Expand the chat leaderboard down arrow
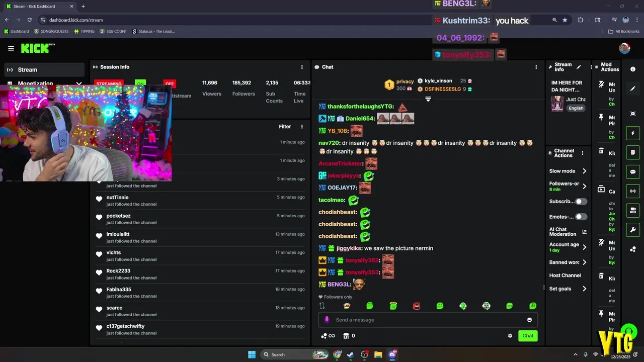Screen dimensions: 644x362 [x=428, y=99]
